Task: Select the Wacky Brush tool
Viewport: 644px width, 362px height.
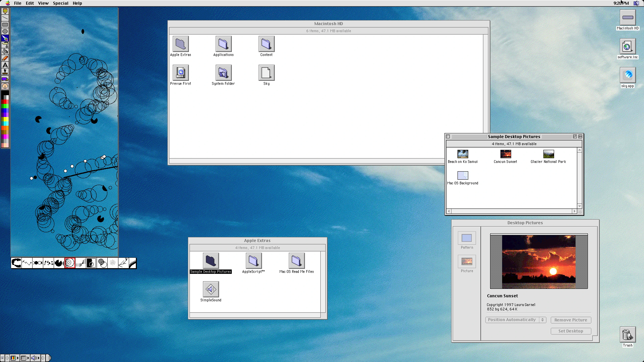Action: click(x=5, y=38)
